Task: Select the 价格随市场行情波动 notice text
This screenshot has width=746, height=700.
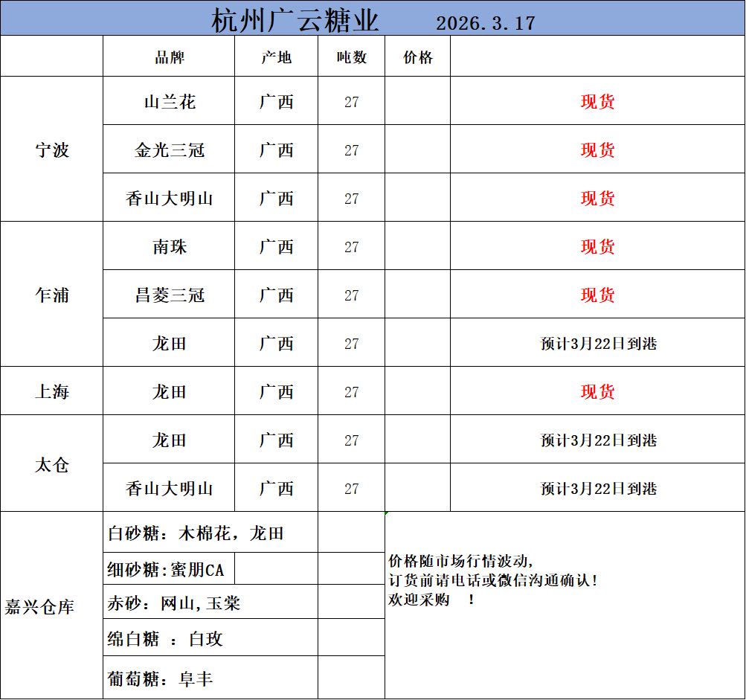Action: 461,560
